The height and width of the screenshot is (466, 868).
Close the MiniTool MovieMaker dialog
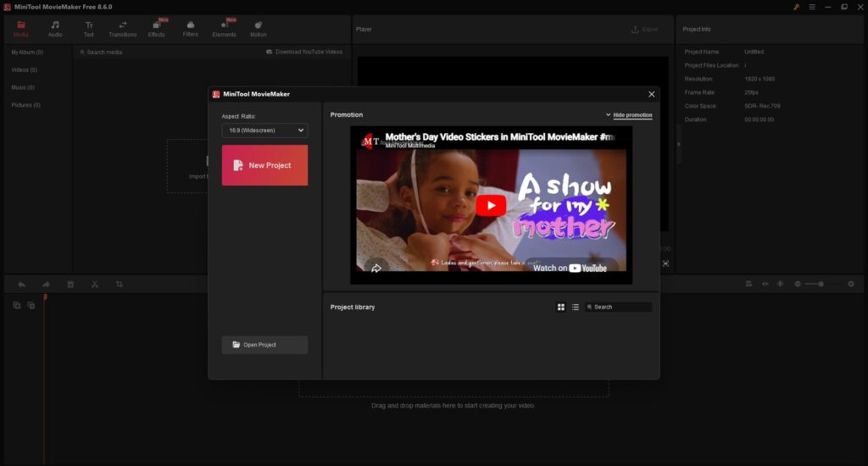coord(652,94)
